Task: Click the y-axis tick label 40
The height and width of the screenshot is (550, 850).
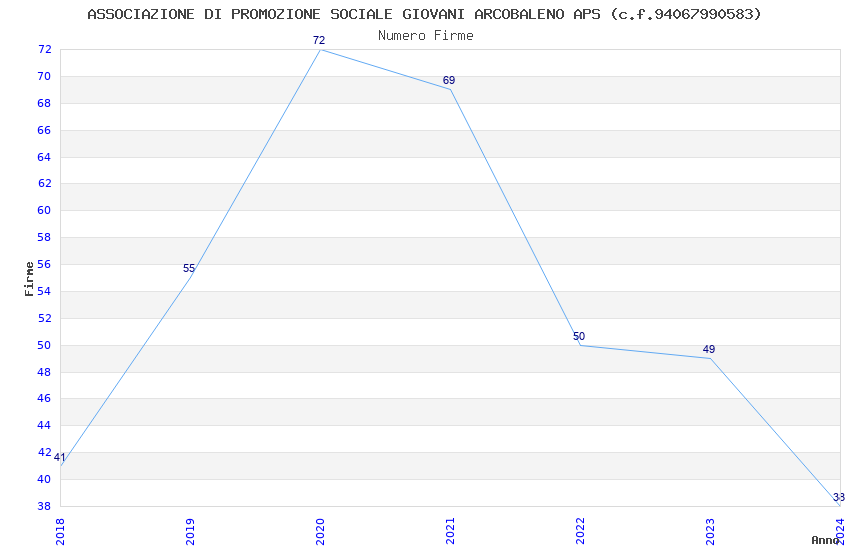Action: [x=44, y=479]
